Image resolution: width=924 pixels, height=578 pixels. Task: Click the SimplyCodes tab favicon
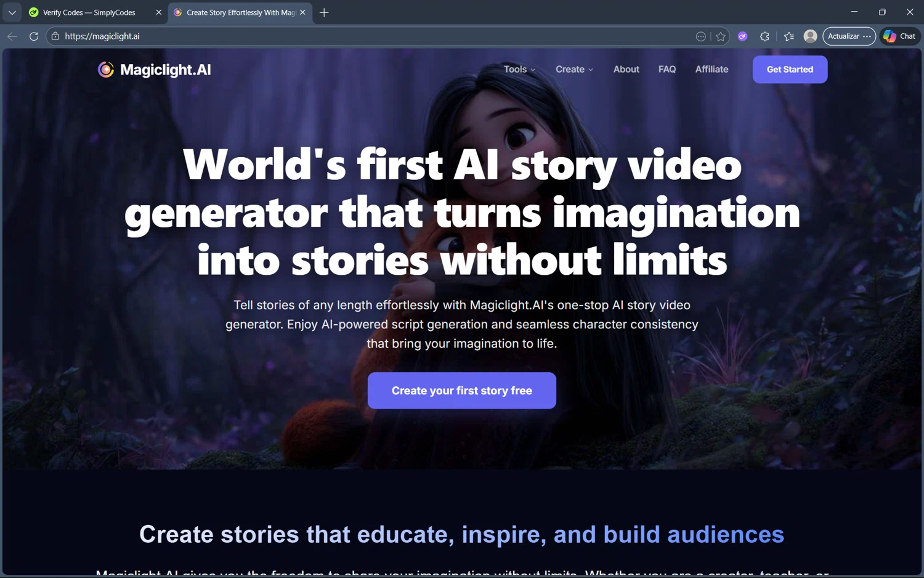tap(34, 12)
